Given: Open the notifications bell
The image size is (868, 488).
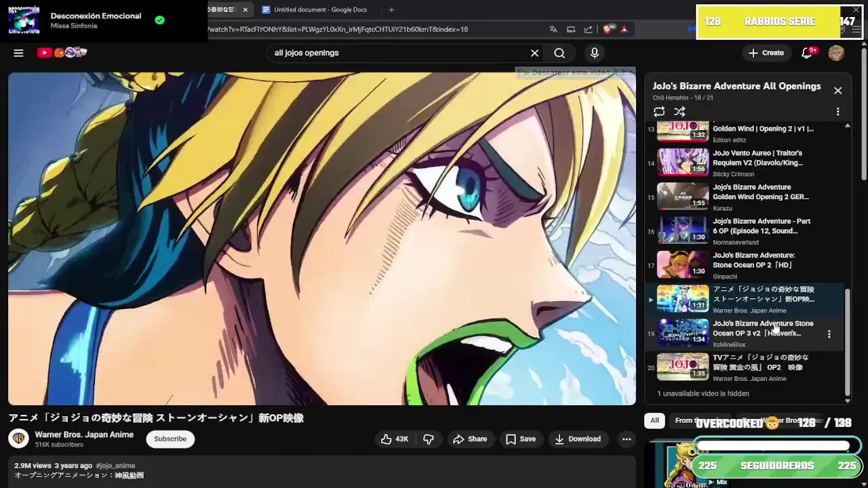Looking at the screenshot, I should 807,53.
